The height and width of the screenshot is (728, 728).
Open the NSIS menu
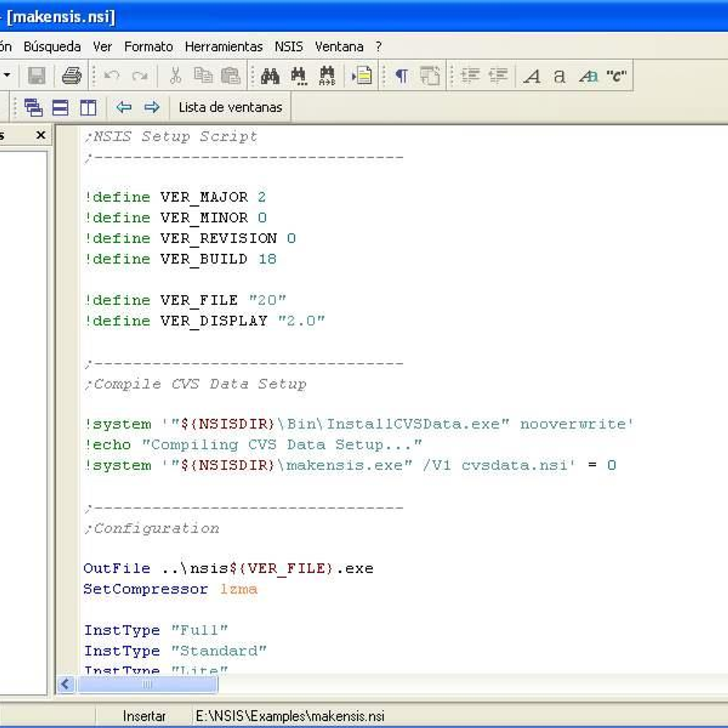click(289, 47)
